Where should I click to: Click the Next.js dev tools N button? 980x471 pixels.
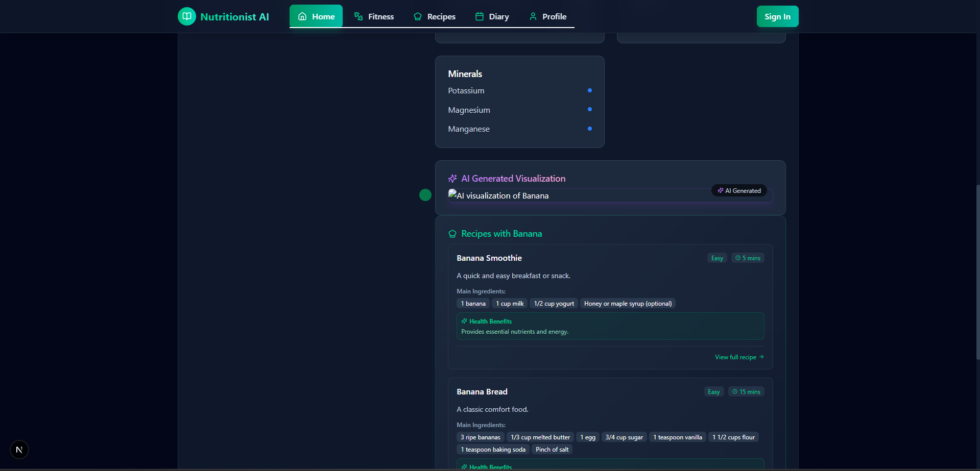click(x=19, y=450)
